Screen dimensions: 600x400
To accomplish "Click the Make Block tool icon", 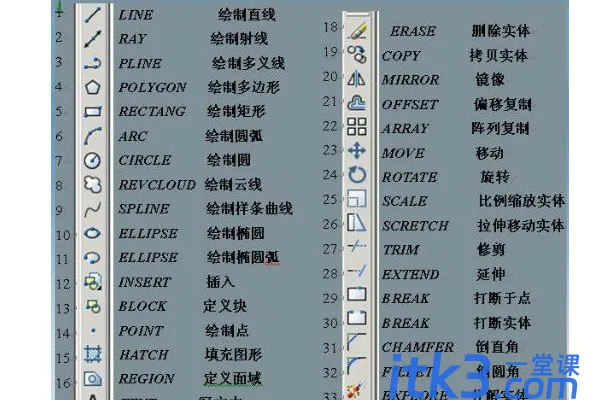I will pyautogui.click(x=93, y=306).
